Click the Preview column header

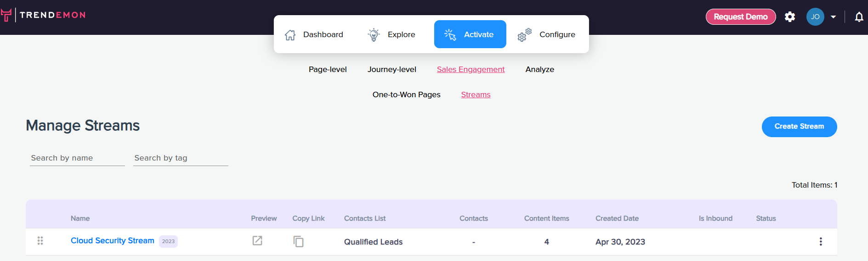(264, 218)
